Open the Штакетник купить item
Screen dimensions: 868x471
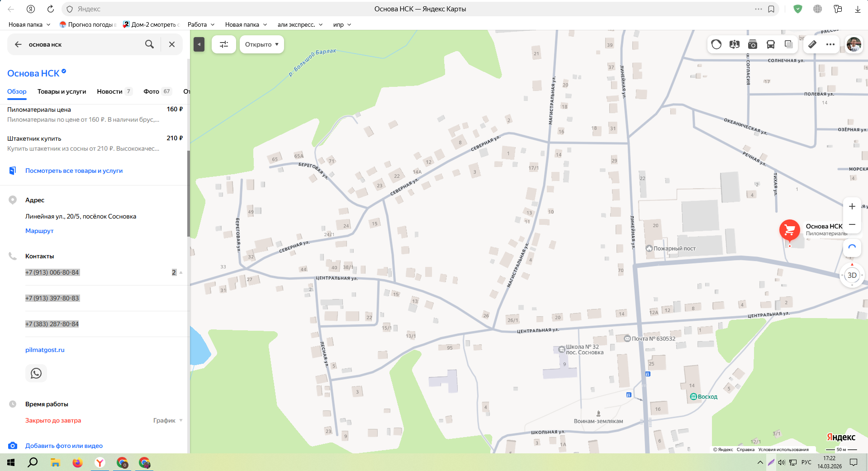pos(95,143)
